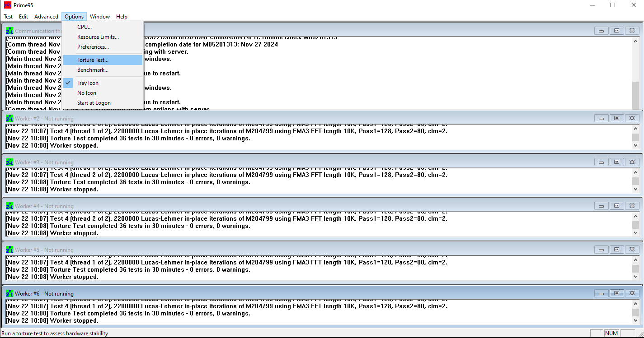This screenshot has height=338, width=644.
Task: Enable the No Icon option
Action: (87, 93)
